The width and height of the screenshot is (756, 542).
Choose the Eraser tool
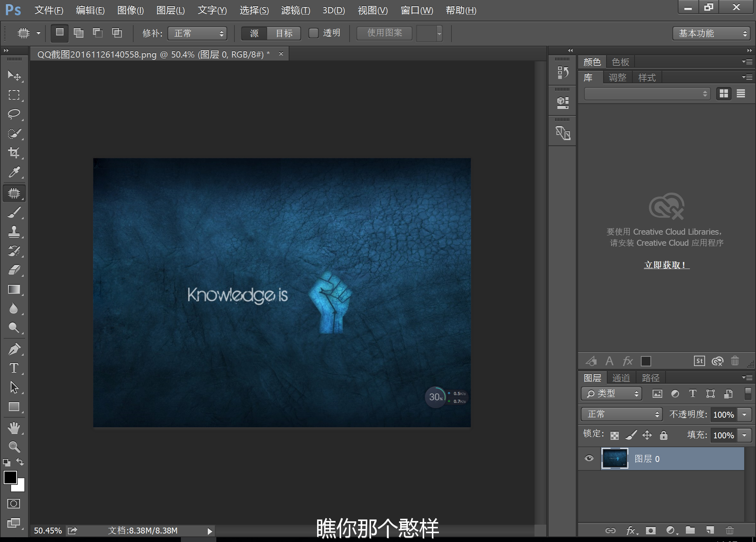pos(14,270)
